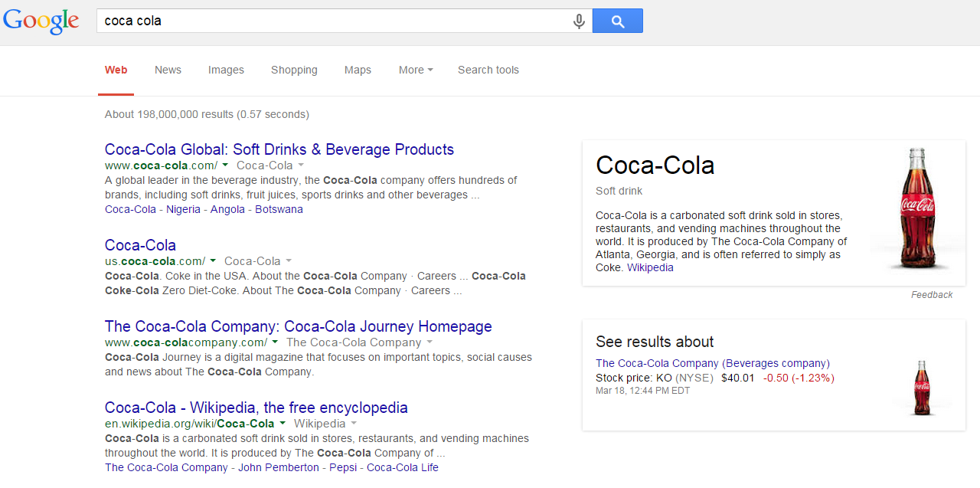Open Coca-Cola Global: Soft Drinks result
Viewport: 980px width, 488px height.
pos(279,149)
